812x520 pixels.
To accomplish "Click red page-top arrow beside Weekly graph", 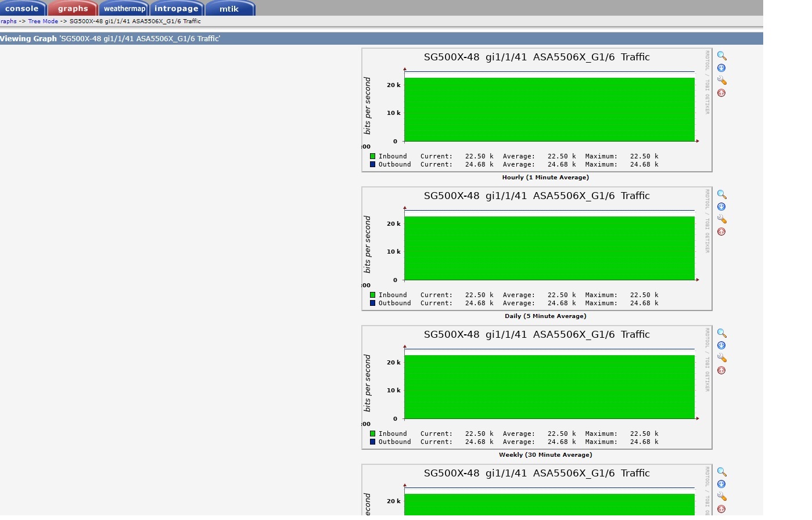I will coord(721,370).
